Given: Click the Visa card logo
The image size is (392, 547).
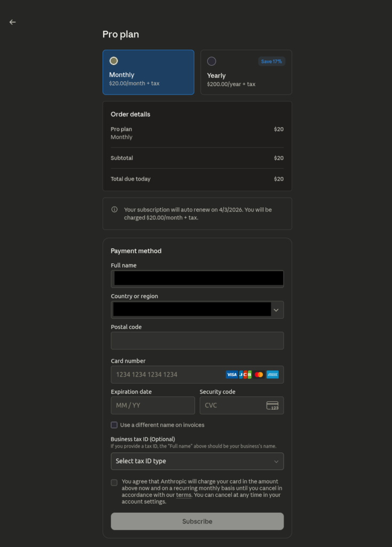Looking at the screenshot, I should pyautogui.click(x=231, y=374).
